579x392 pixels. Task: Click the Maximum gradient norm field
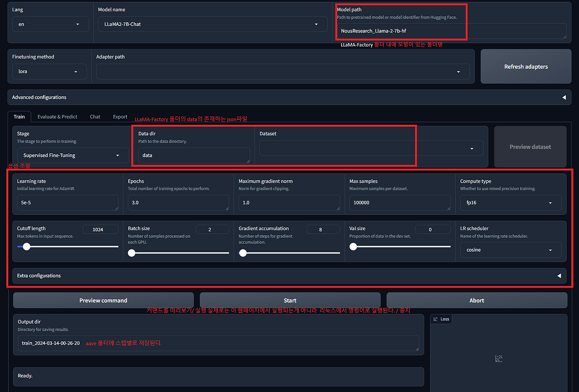click(x=289, y=203)
